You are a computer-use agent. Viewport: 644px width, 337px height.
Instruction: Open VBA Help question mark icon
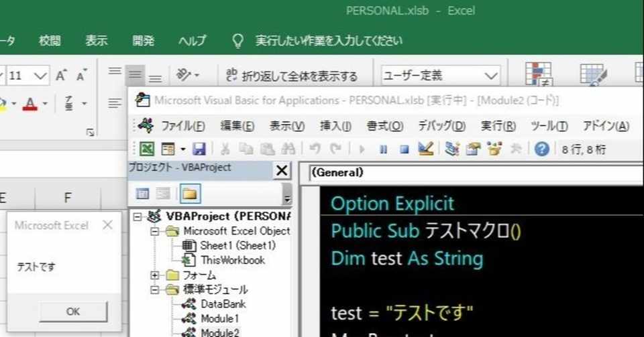tap(542, 149)
